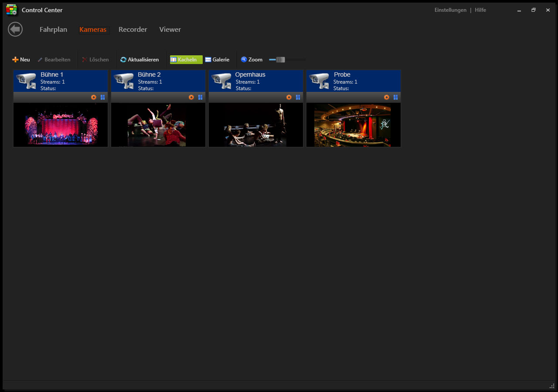Open settings gear on Opernhaus tile
Screen dimensions: 558x392
pos(289,98)
